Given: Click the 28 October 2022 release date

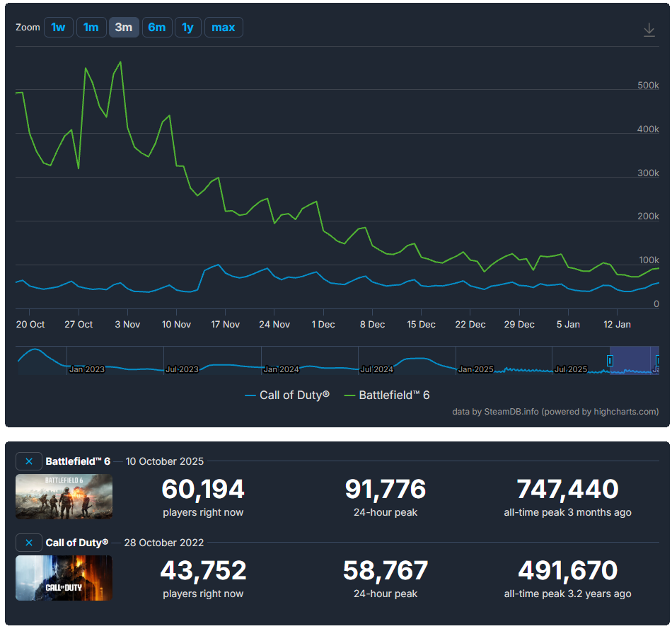Looking at the screenshot, I should pos(163,543).
